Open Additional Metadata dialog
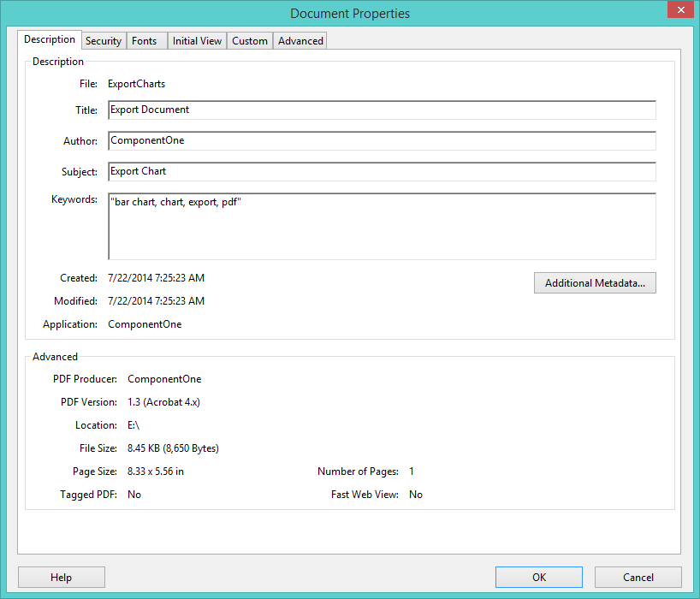This screenshot has height=599, width=700. click(595, 282)
